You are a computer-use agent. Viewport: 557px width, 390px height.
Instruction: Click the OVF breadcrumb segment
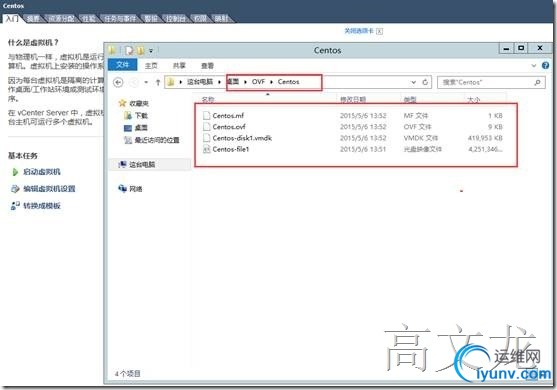coord(259,82)
